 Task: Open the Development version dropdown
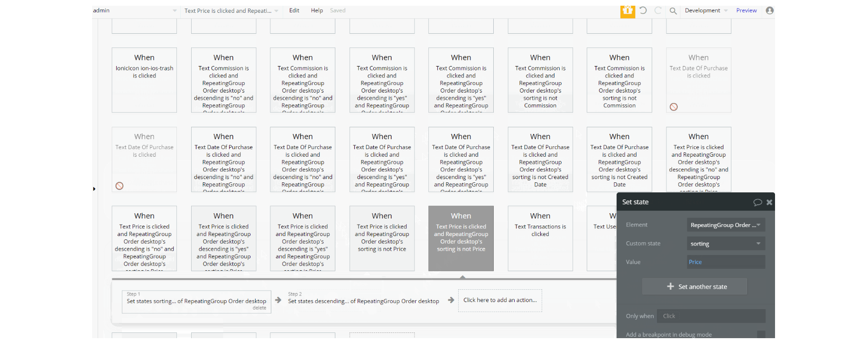tap(706, 10)
